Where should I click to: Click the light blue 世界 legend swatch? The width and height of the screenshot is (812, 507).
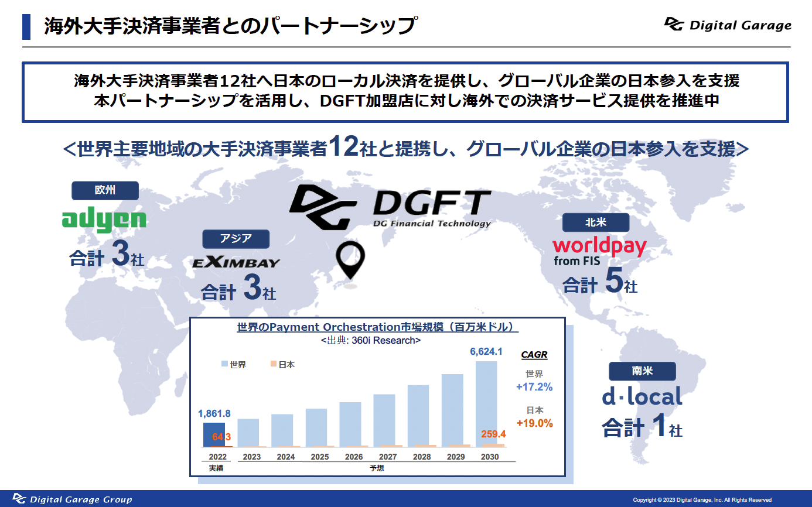pos(224,364)
